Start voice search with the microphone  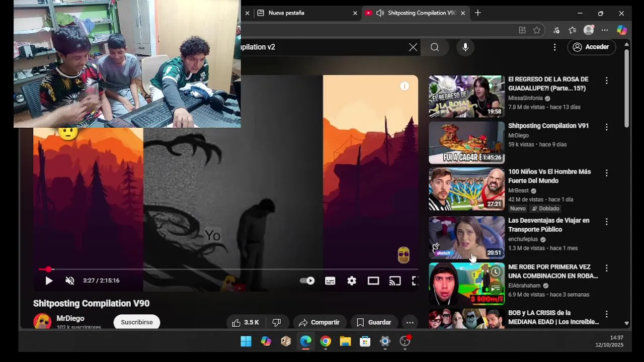tap(465, 47)
